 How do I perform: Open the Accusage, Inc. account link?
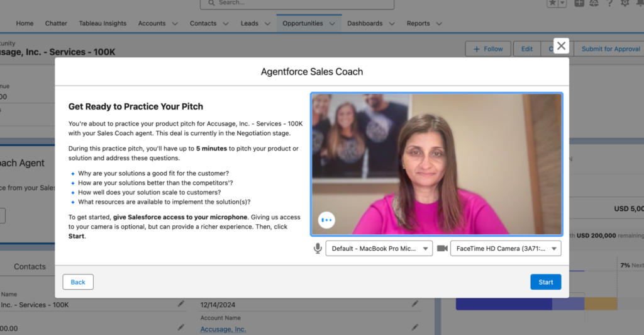223,329
